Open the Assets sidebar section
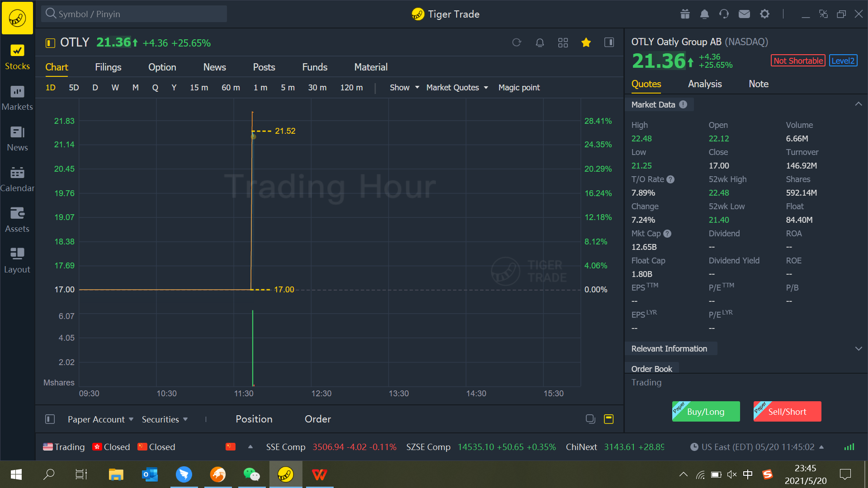868x488 pixels. 17,220
